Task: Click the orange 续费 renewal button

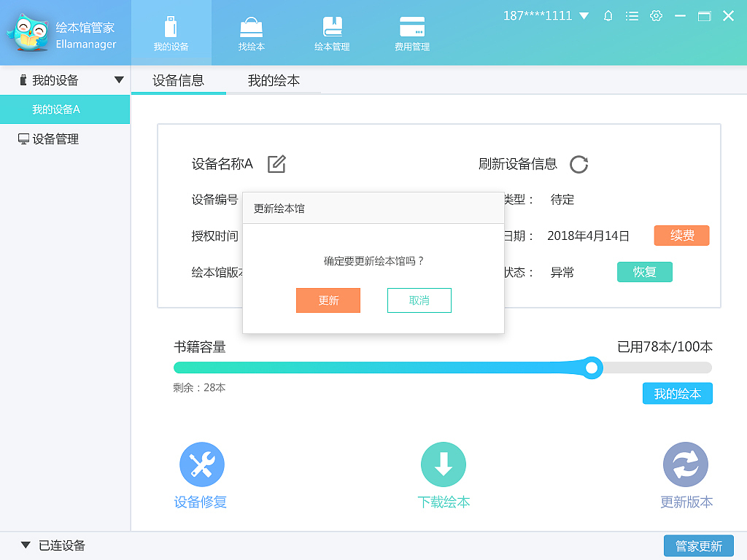Action: [681, 236]
